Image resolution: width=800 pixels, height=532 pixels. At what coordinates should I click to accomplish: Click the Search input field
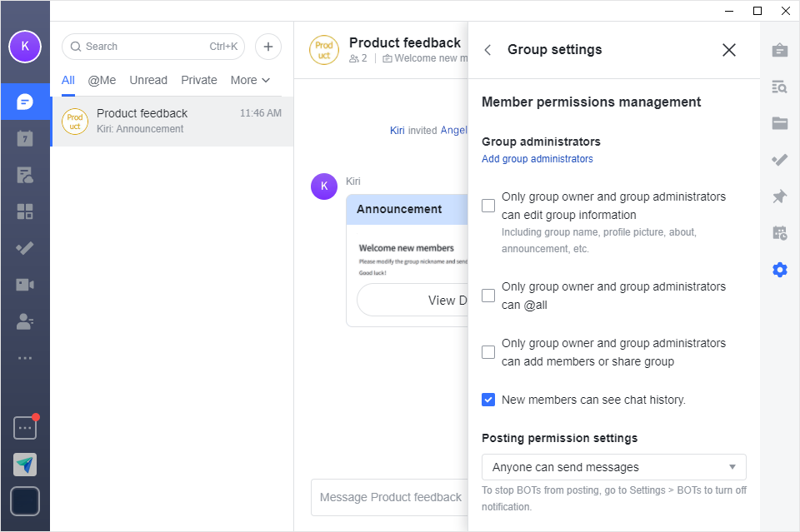click(142, 47)
